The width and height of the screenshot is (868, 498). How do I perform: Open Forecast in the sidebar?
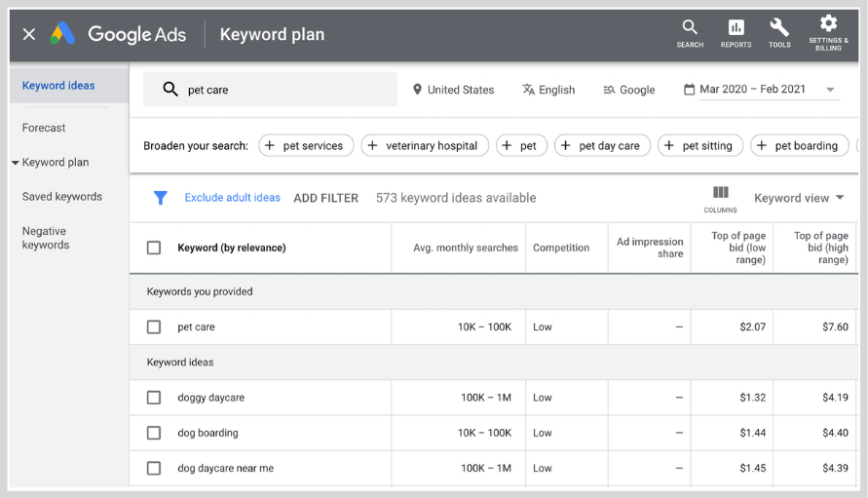click(44, 128)
